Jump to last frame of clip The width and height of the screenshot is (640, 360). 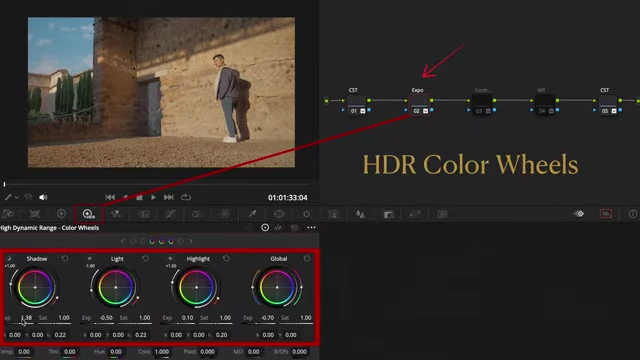[x=169, y=197]
